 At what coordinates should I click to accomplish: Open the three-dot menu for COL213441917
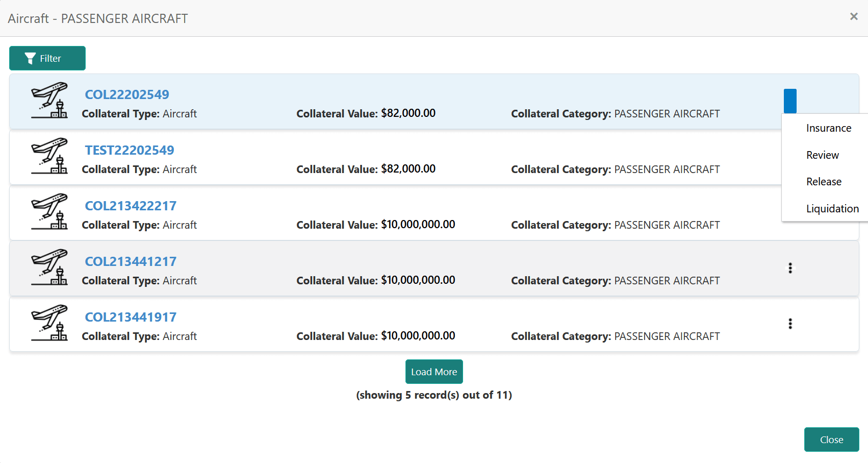790,324
